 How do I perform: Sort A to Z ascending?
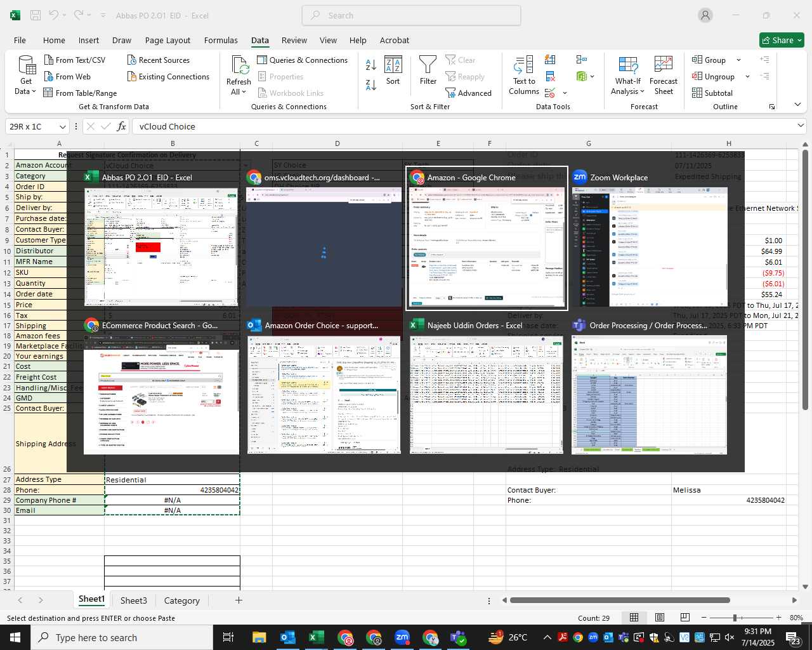point(371,64)
